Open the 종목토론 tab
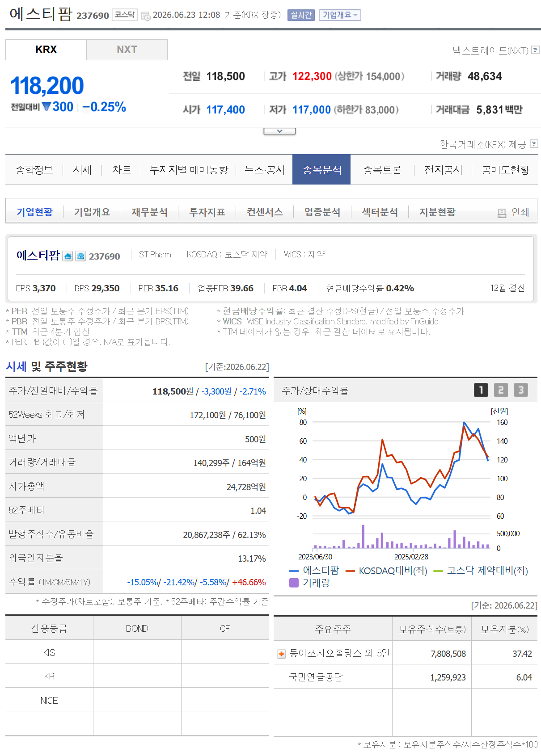The image size is (541, 756). pyautogui.click(x=382, y=170)
